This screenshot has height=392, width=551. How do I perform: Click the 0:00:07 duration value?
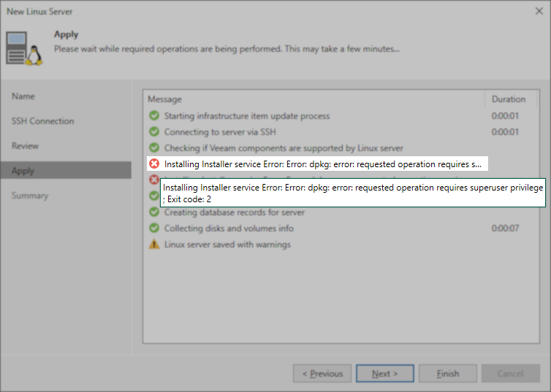[505, 228]
